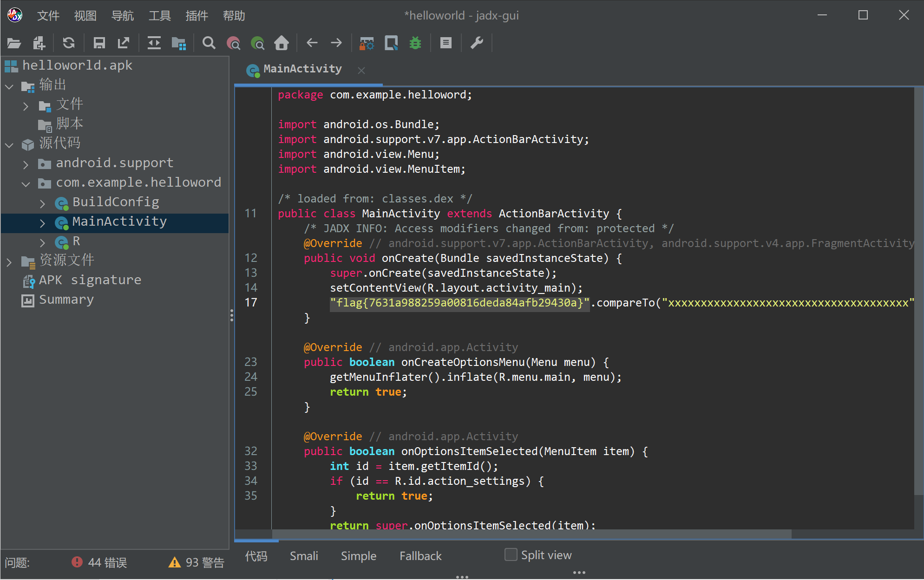Open the 视图 menu
924x580 pixels.
pyautogui.click(x=85, y=16)
